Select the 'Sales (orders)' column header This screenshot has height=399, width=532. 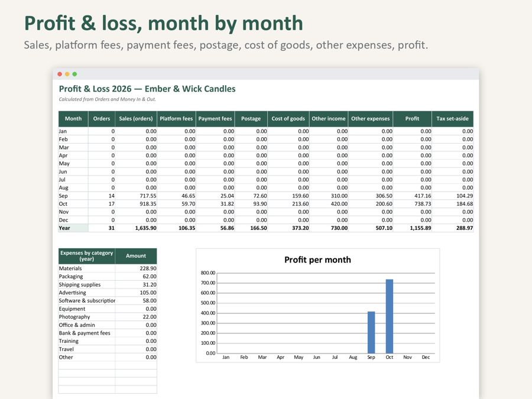[136, 119]
